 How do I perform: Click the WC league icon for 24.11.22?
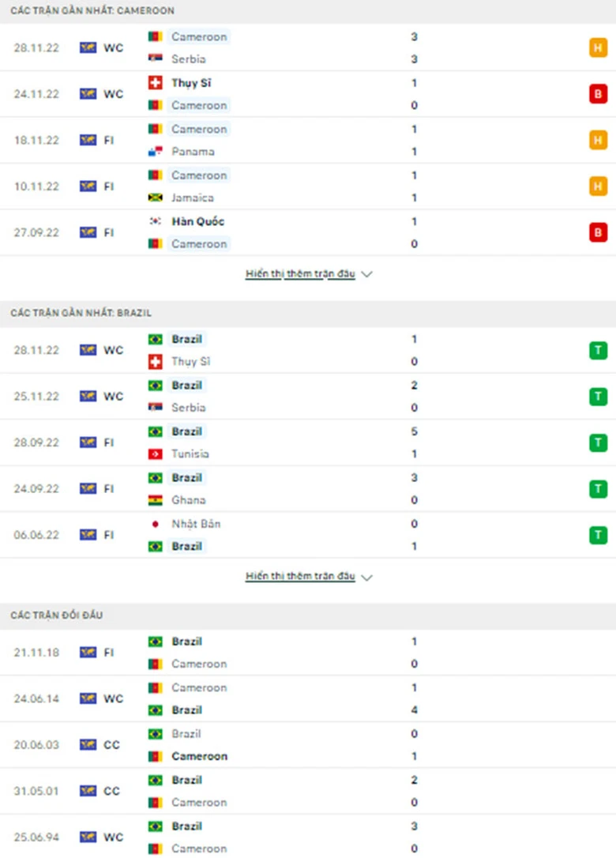[88, 94]
